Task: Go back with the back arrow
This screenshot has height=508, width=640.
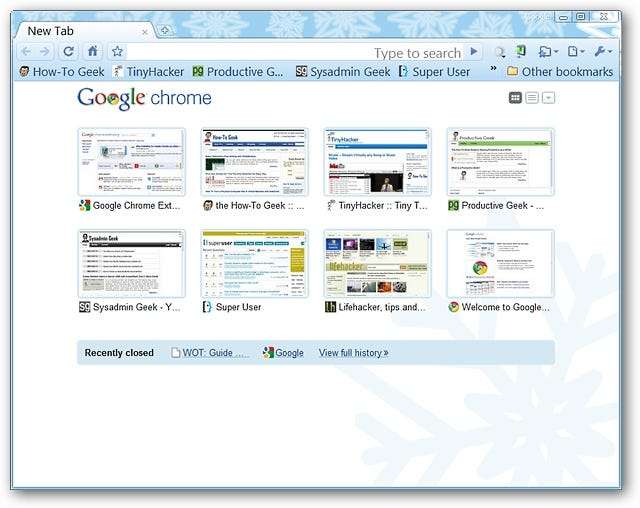Action: point(26,51)
